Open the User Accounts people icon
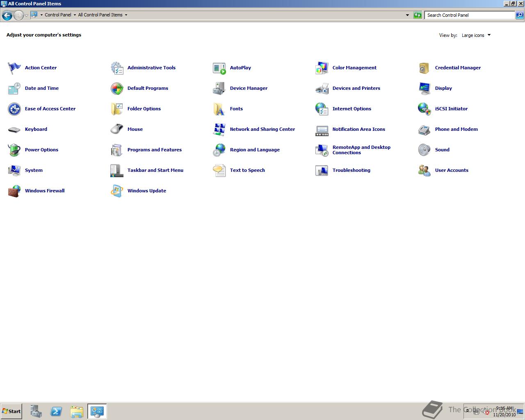This screenshot has height=420, width=525. pos(425,170)
